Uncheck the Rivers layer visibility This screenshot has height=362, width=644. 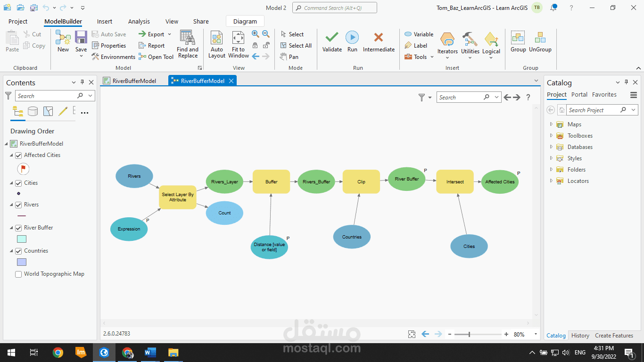pyautogui.click(x=18, y=205)
